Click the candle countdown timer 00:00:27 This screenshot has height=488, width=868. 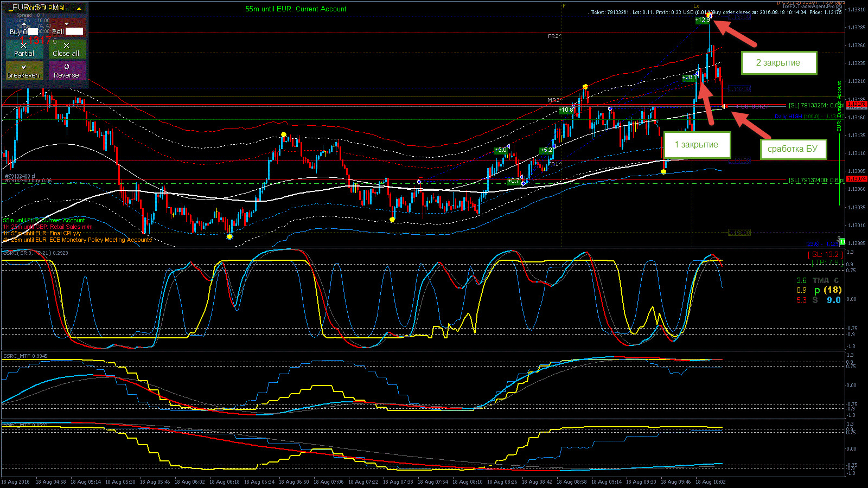pyautogui.click(x=751, y=106)
